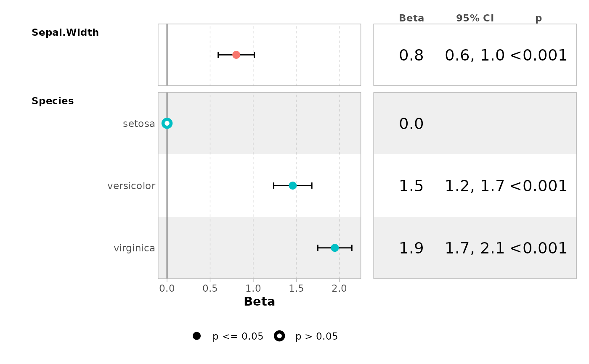Click the hollow p > 0.05 legend marker
Viewport: 589px width, 364px height.
tap(279, 336)
